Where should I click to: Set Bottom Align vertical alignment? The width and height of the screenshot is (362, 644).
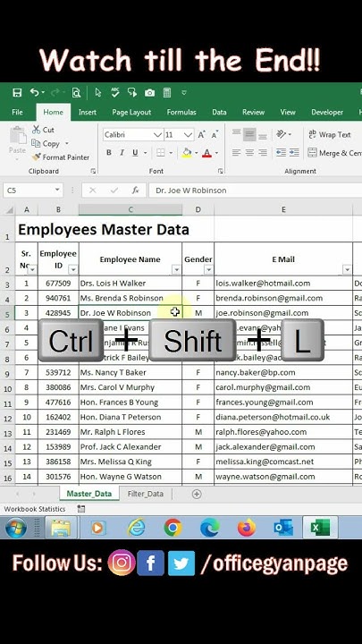(x=263, y=135)
